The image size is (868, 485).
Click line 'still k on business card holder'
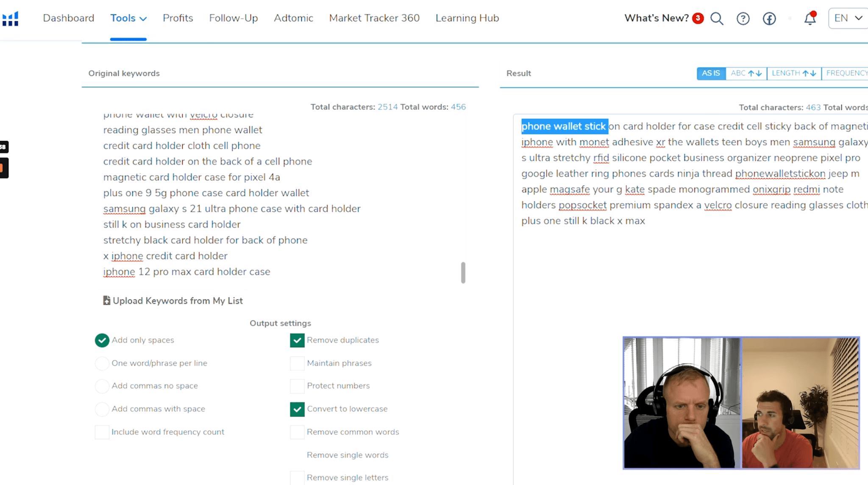pyautogui.click(x=172, y=224)
